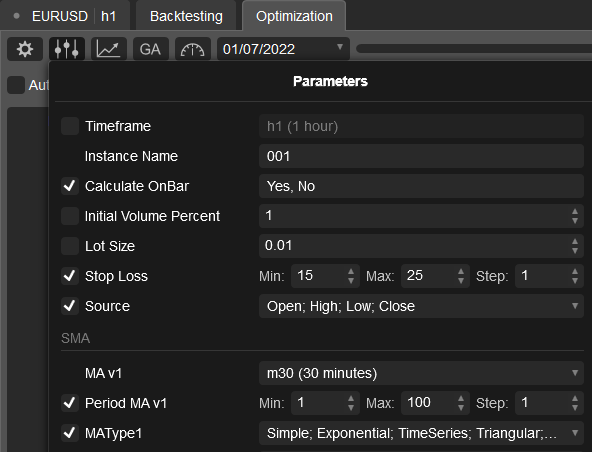Increase Stop Loss Min value stepper
592x452 pixels.
[x=351, y=272]
